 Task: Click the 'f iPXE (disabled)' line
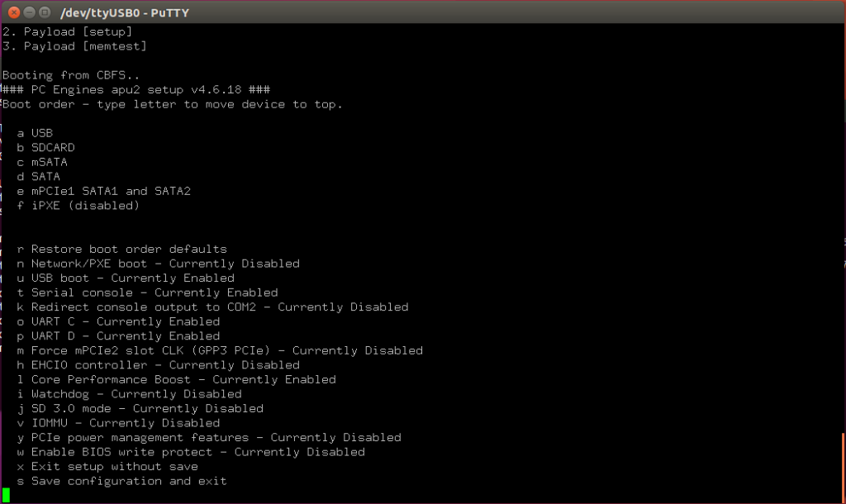click(78, 206)
